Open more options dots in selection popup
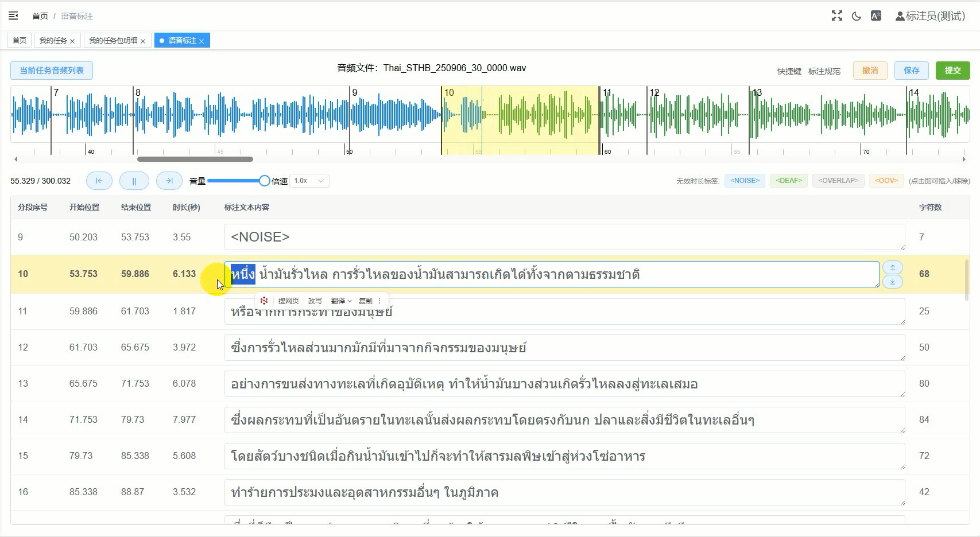Viewport: 980px width, 537px height. tap(379, 301)
